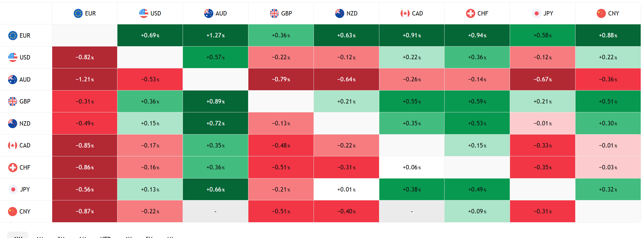644x238 pixels.
Task: Click the GBP flag in the row header
Action: pyautogui.click(x=13, y=101)
